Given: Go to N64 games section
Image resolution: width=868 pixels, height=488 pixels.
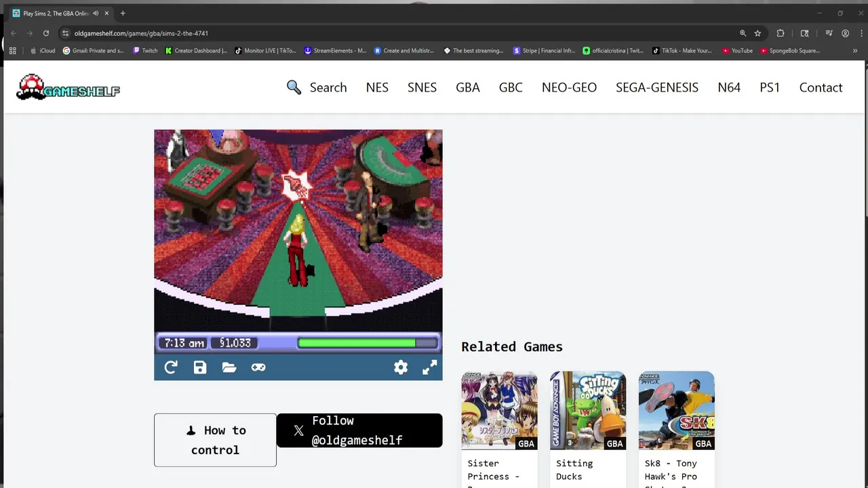Looking at the screenshot, I should tap(729, 87).
